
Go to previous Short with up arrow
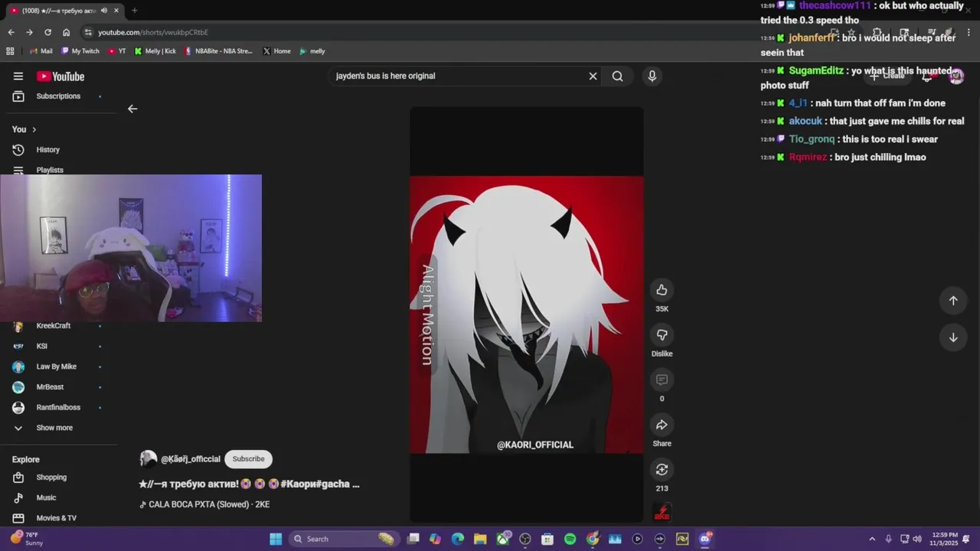point(953,301)
